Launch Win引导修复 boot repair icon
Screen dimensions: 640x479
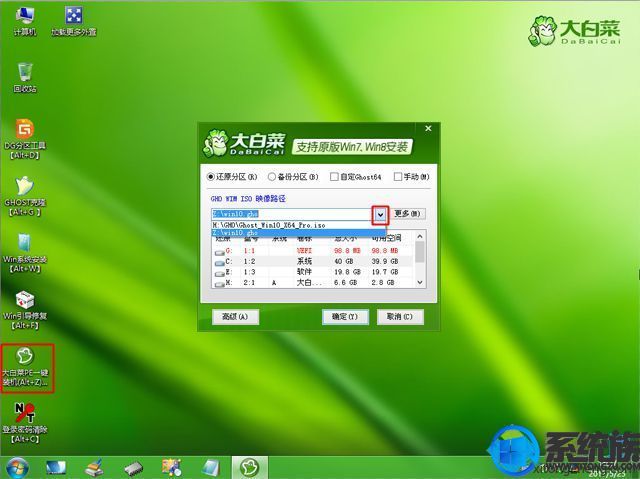25,310
